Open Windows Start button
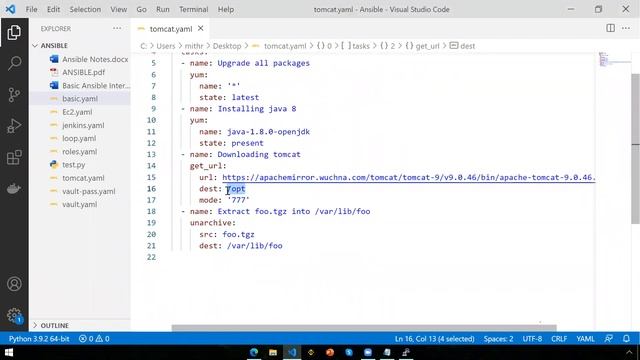The width and height of the screenshot is (640, 360). point(9,352)
